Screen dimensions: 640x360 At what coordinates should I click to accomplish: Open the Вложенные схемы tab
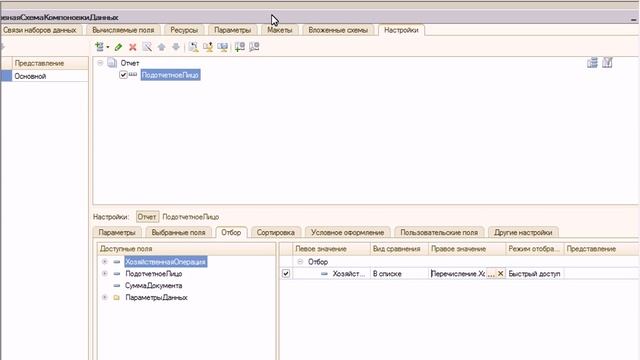(x=338, y=30)
